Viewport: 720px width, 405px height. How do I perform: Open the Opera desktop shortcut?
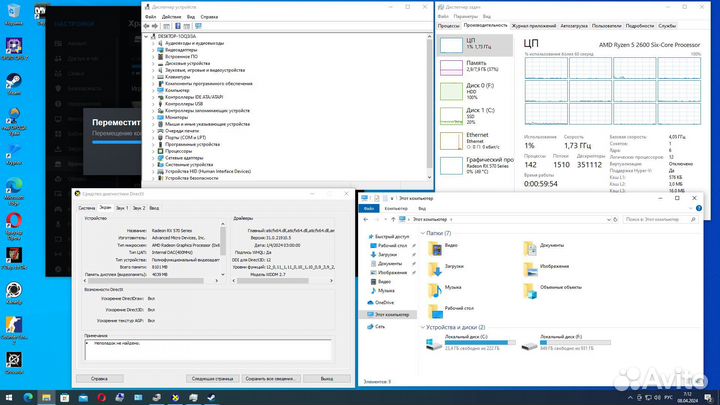tap(14, 226)
